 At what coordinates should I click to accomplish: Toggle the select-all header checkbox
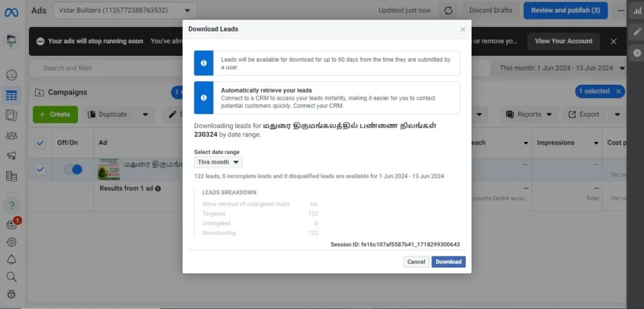(x=41, y=143)
